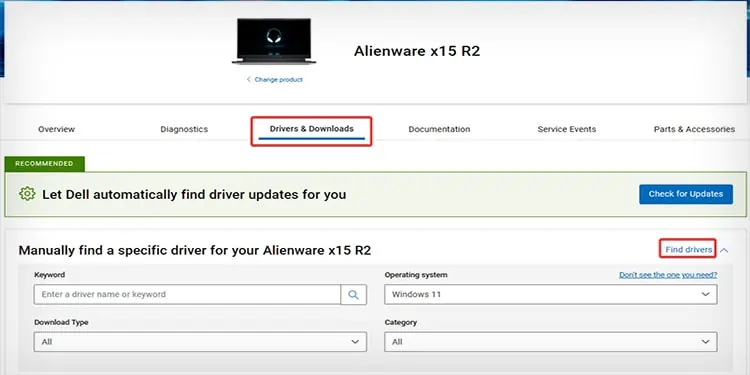
Task: Switch to the Overview tab
Action: pos(56,129)
